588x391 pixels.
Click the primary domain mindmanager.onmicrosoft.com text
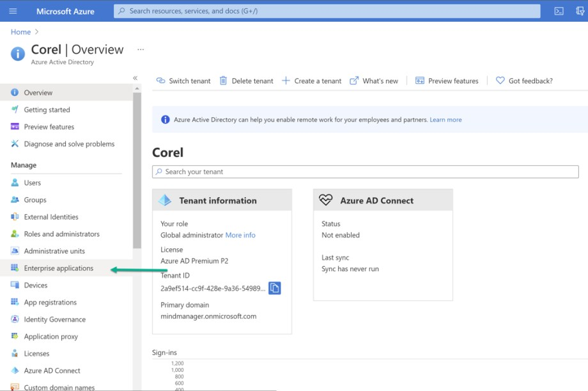[x=208, y=316]
